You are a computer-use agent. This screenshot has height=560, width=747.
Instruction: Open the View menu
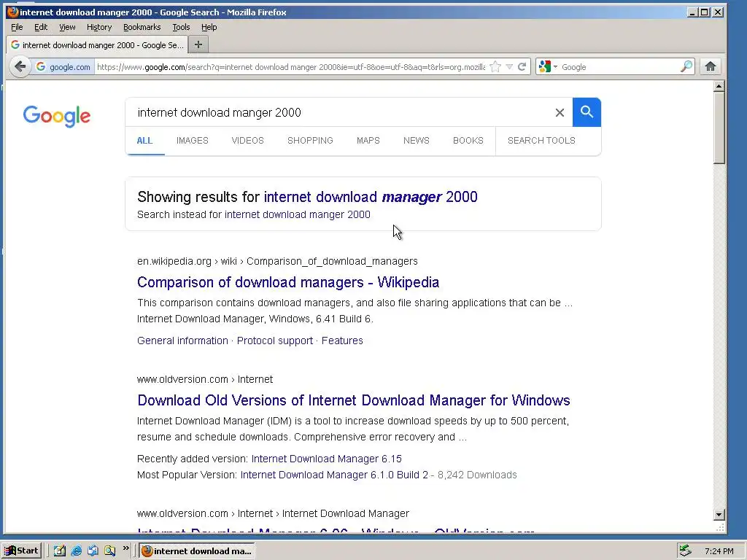tap(67, 27)
